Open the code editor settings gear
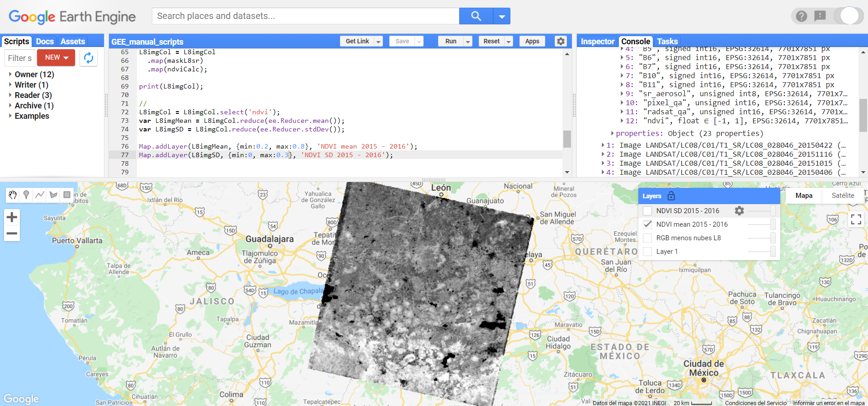This screenshot has width=868, height=406. [561, 41]
